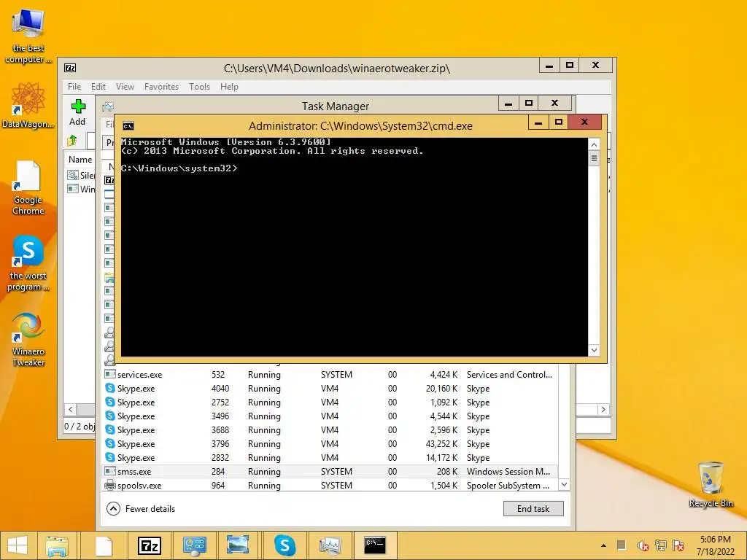Open the DataWagon desktop shortcut

pyautogui.click(x=28, y=105)
